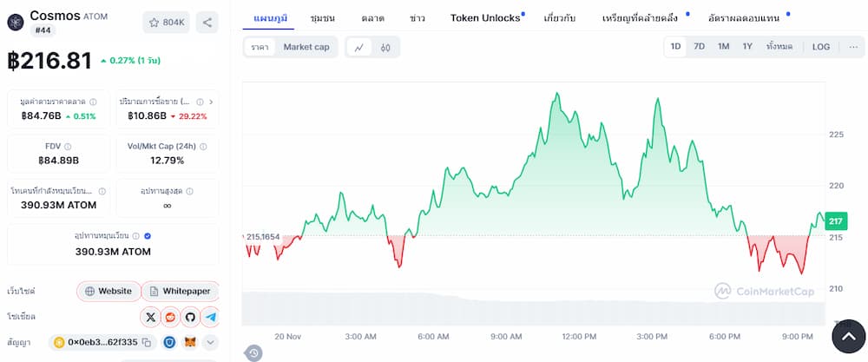Copy the contract address 0x0eb3...62f335
Viewport: 868px width, 362px height.
147,343
